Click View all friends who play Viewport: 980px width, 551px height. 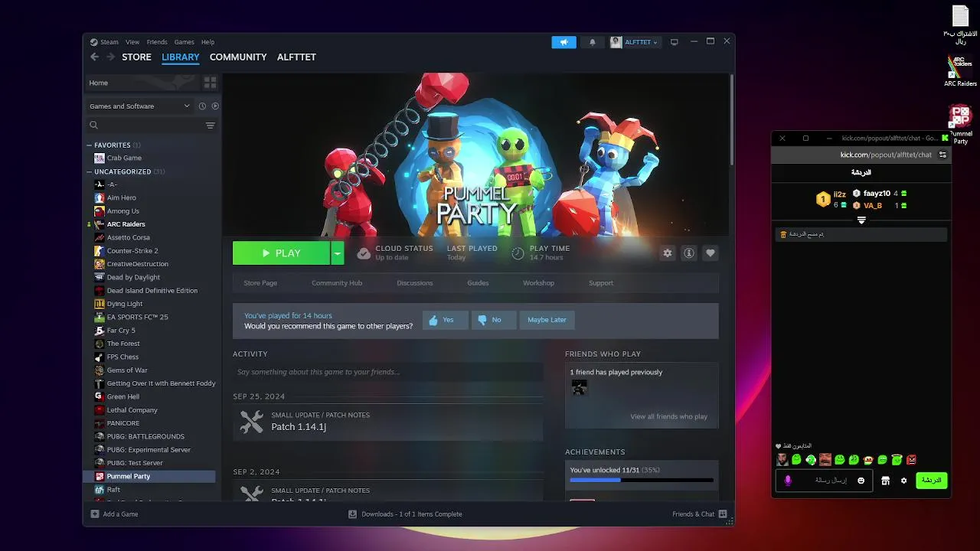click(x=668, y=417)
